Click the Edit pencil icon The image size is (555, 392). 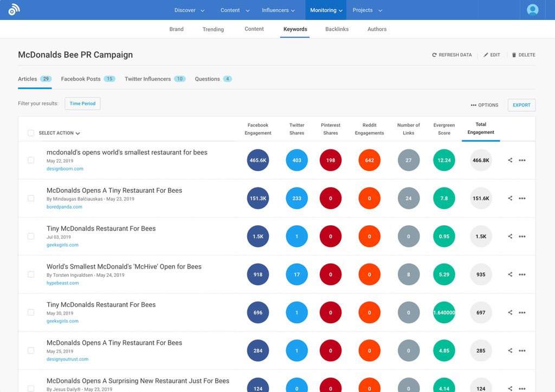(x=486, y=55)
